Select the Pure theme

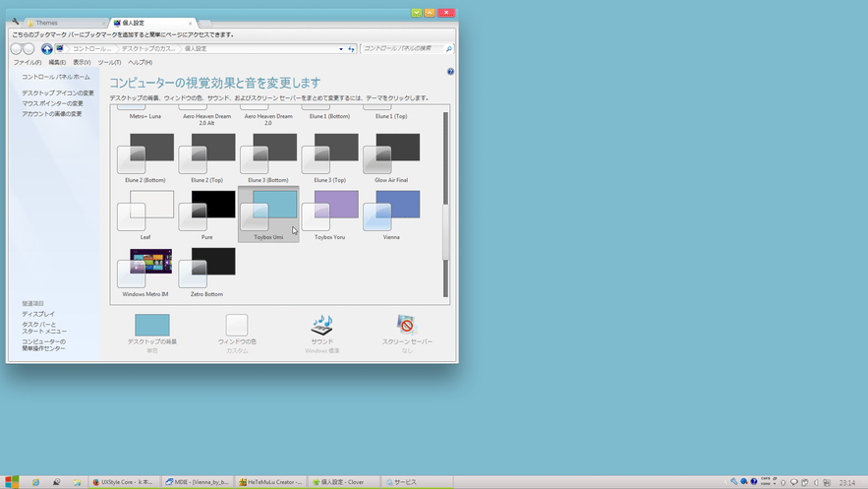pos(207,214)
